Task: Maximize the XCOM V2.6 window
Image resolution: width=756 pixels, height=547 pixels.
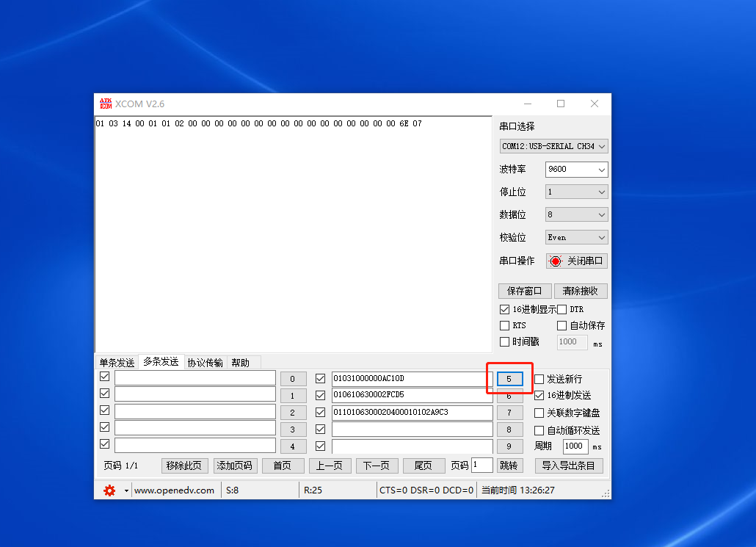Action: tap(561, 104)
